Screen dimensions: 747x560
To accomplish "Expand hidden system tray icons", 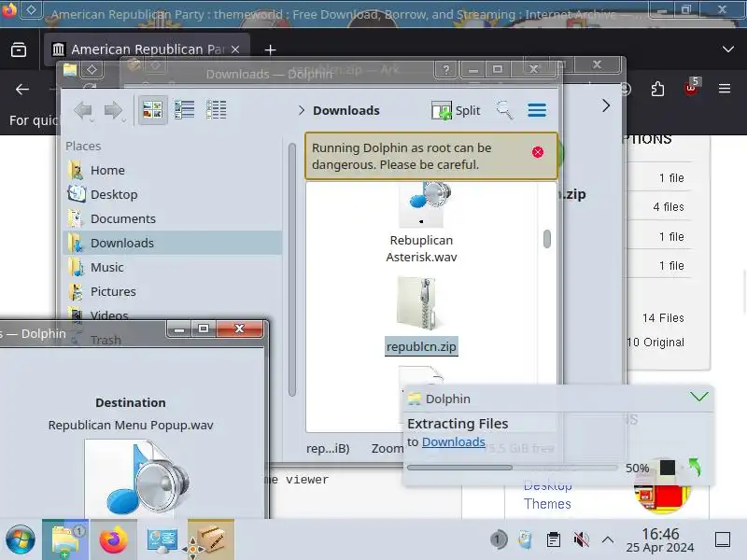I will click(x=608, y=539).
